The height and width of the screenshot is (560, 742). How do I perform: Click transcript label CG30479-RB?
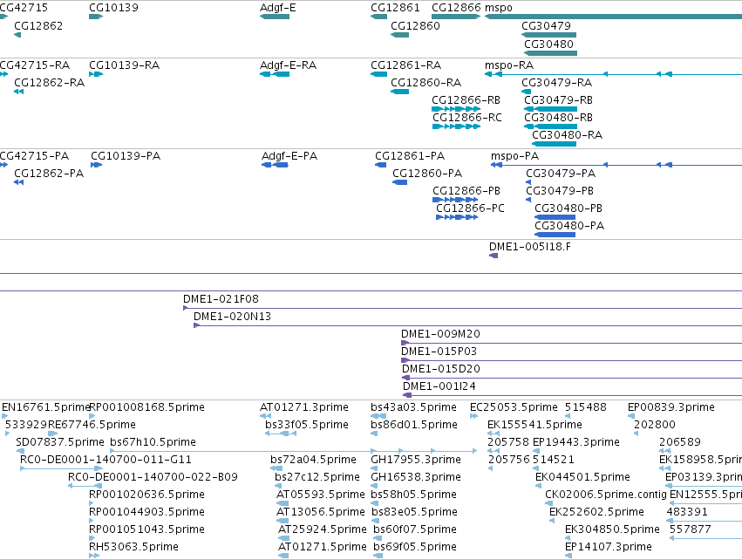(x=558, y=100)
